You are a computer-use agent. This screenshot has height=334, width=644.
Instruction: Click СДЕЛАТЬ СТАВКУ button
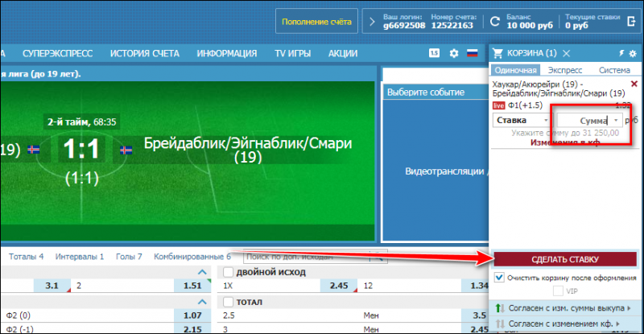(565, 259)
